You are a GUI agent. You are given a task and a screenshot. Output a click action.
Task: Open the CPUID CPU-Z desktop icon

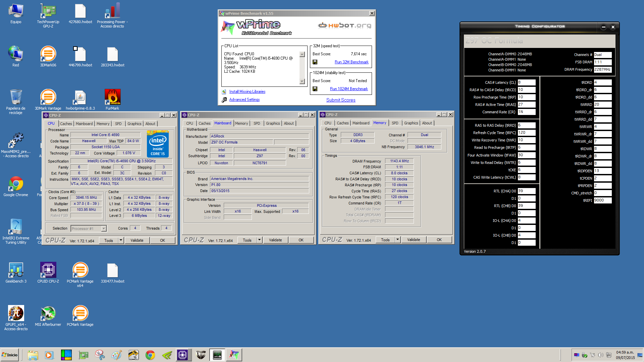pos(48,273)
